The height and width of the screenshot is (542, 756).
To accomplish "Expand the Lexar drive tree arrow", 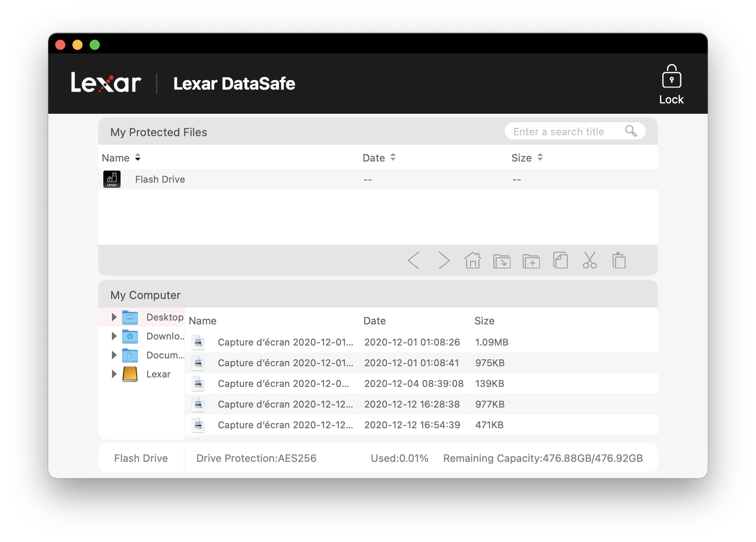I will coord(114,374).
